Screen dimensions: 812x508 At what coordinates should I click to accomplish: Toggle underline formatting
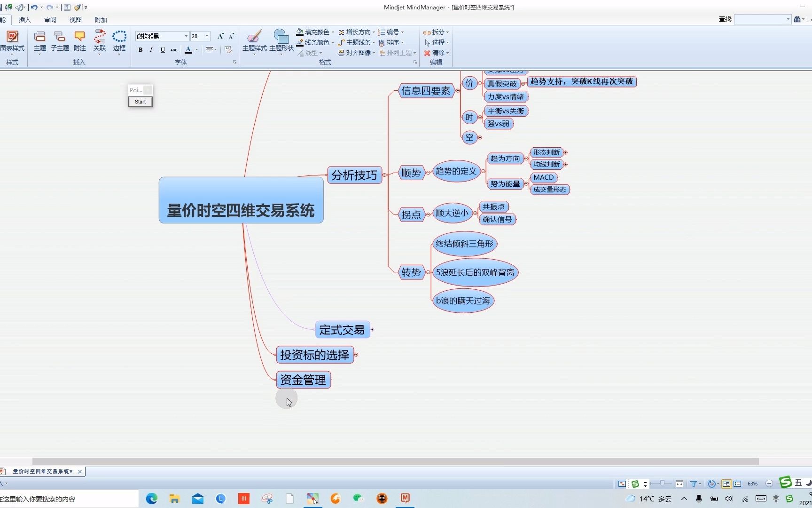163,50
